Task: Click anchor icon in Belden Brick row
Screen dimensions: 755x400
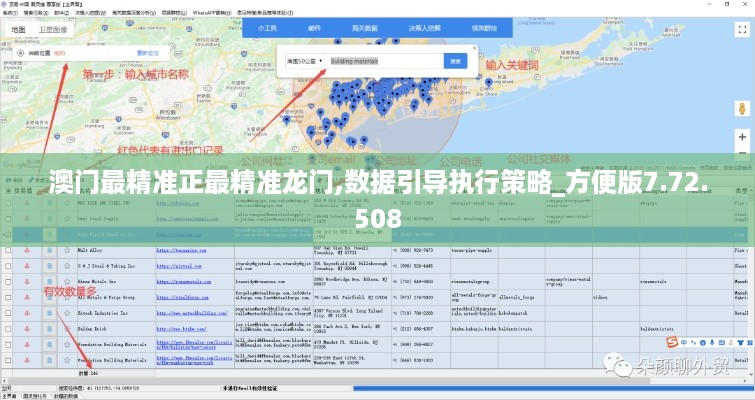Action: coord(27,328)
